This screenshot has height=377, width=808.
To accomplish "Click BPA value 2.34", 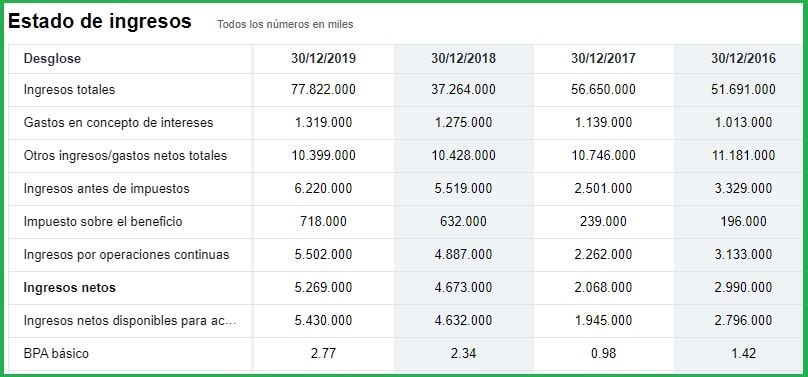I will [463, 353].
